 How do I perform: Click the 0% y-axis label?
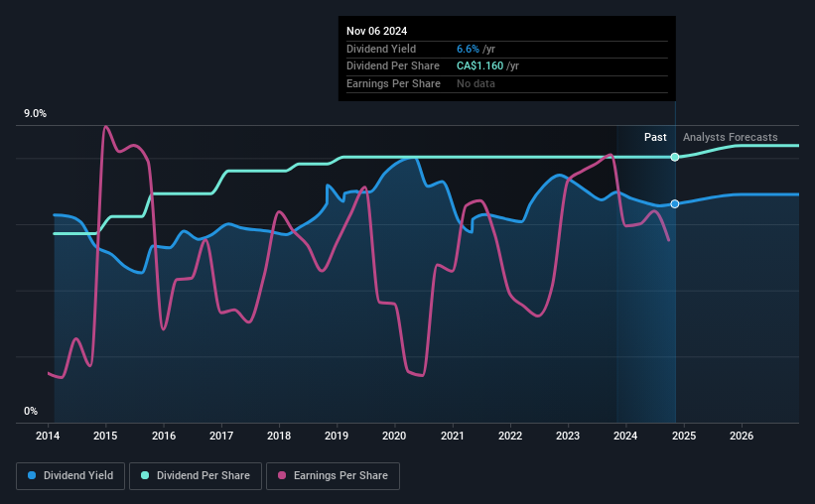31,411
